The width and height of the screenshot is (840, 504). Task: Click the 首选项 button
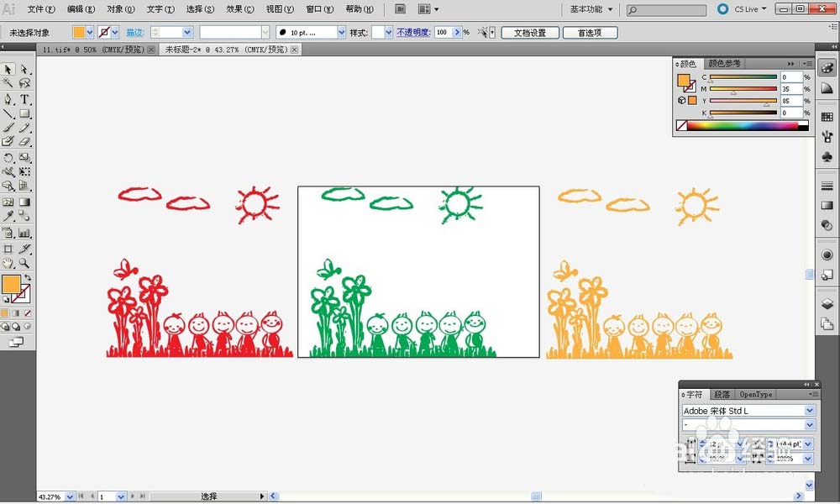[591, 33]
